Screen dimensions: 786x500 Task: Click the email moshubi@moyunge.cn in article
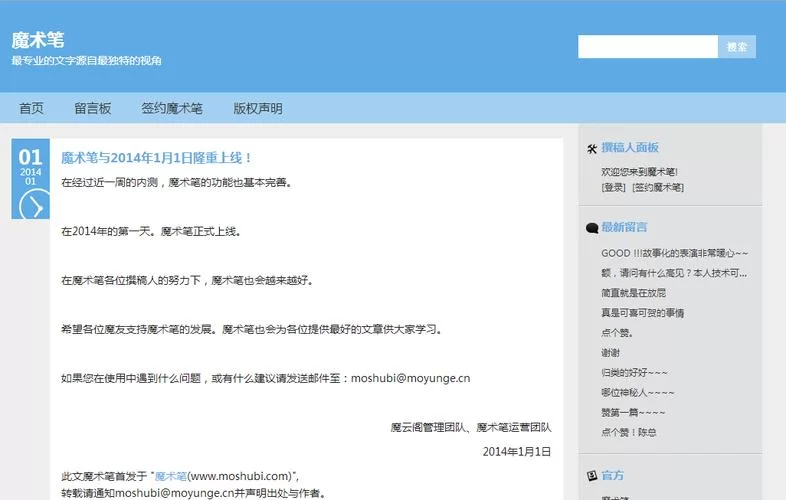point(411,378)
